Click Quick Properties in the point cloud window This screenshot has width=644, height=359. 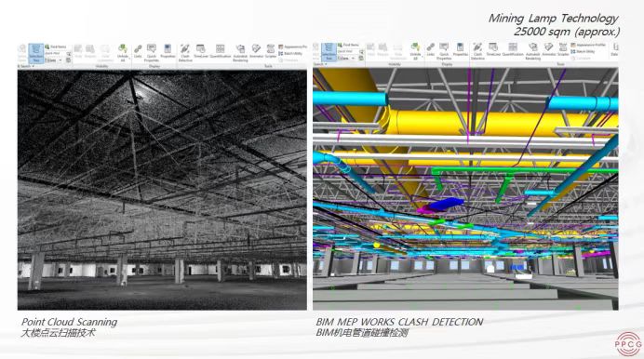click(x=152, y=53)
